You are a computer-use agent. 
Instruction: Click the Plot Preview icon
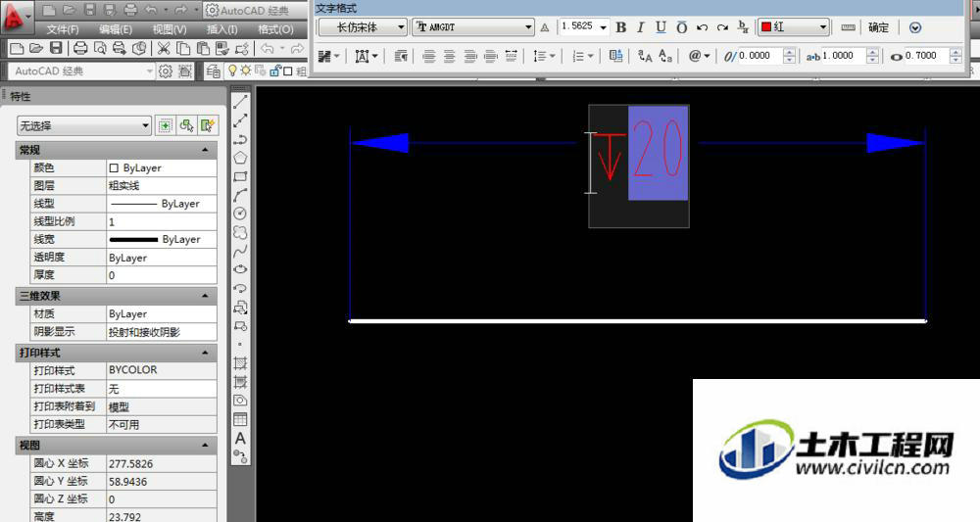click(99, 48)
